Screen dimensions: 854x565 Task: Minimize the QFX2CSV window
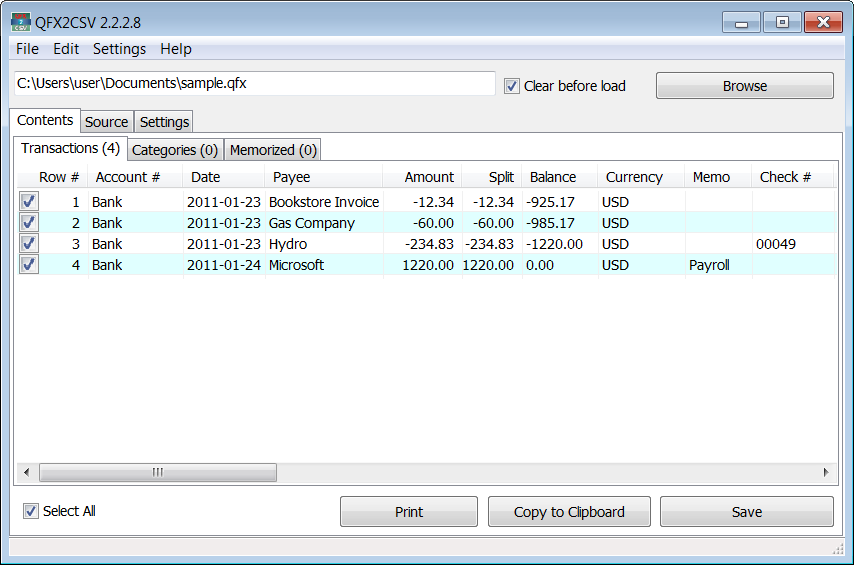741,23
